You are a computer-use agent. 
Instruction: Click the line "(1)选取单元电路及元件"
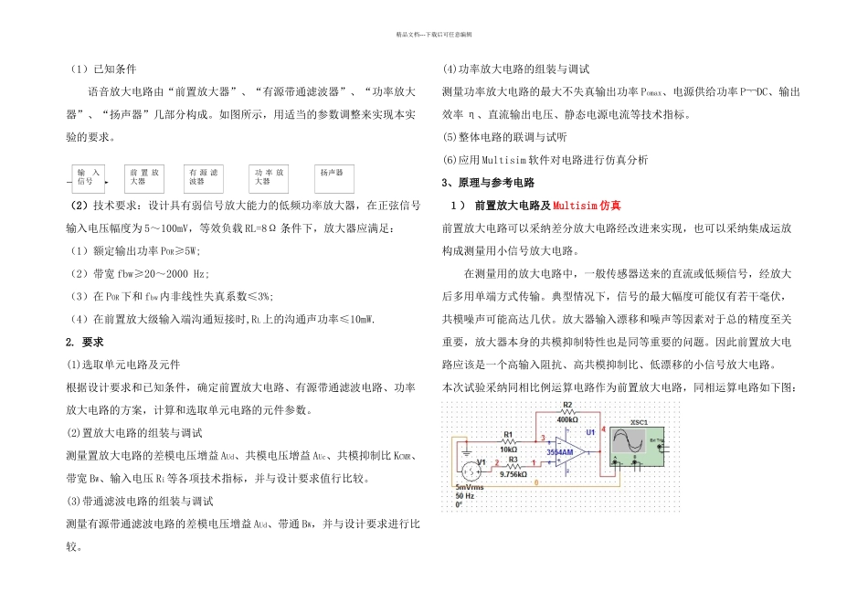[x=123, y=365]
